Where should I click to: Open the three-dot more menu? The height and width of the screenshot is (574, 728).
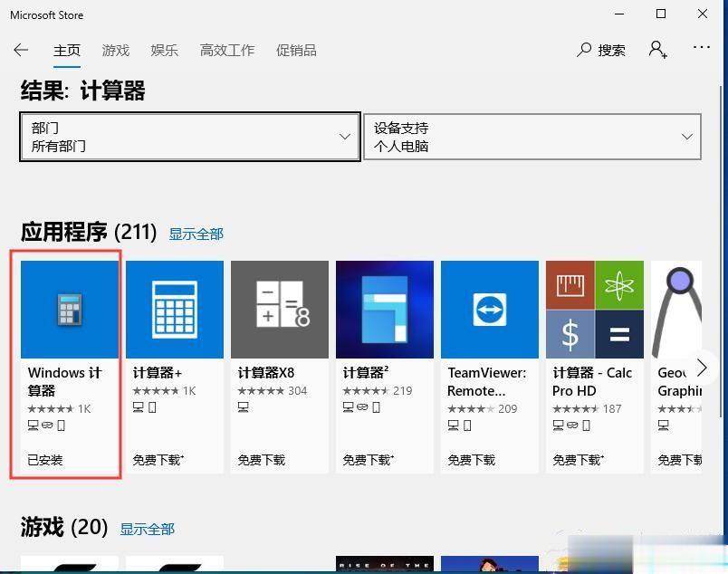701,47
